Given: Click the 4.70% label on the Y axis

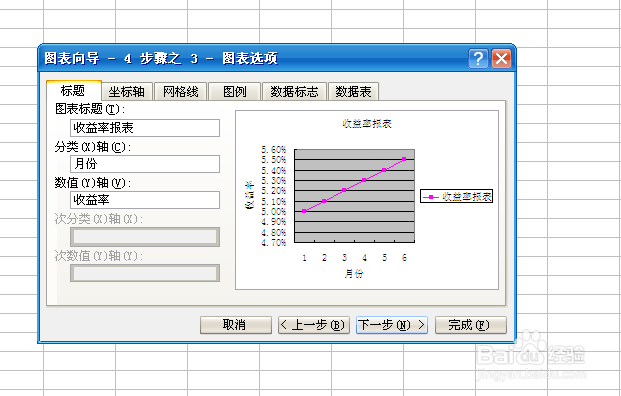Looking at the screenshot, I should (274, 242).
